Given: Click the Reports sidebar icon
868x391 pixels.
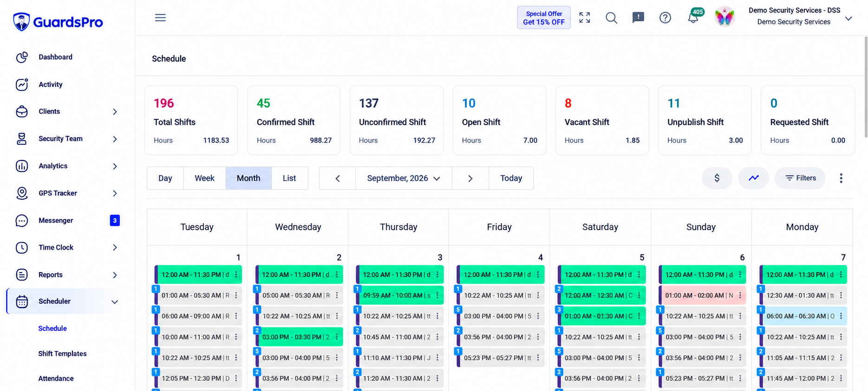Looking at the screenshot, I should pos(22,275).
